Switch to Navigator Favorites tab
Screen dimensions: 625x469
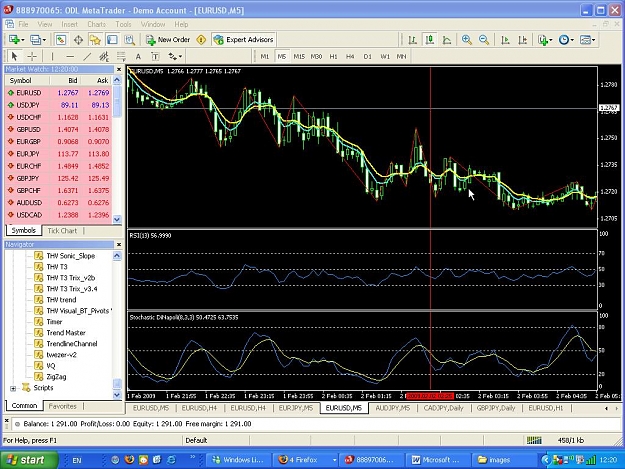62,406
